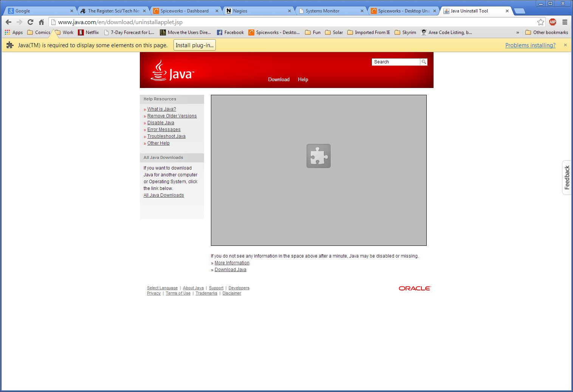Open the Apps grid shortcut
The width and height of the screenshot is (573, 392).
click(x=14, y=32)
